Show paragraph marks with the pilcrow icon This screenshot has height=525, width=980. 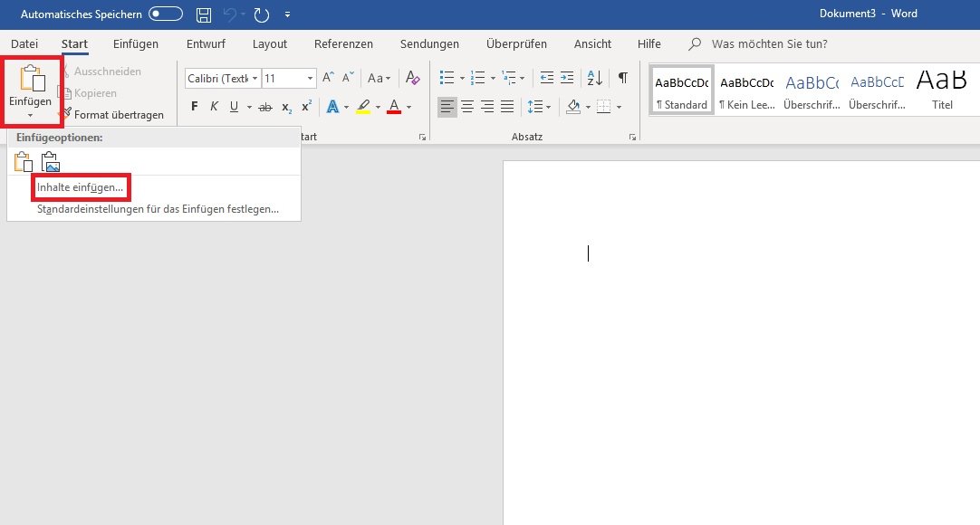pyautogui.click(x=623, y=79)
